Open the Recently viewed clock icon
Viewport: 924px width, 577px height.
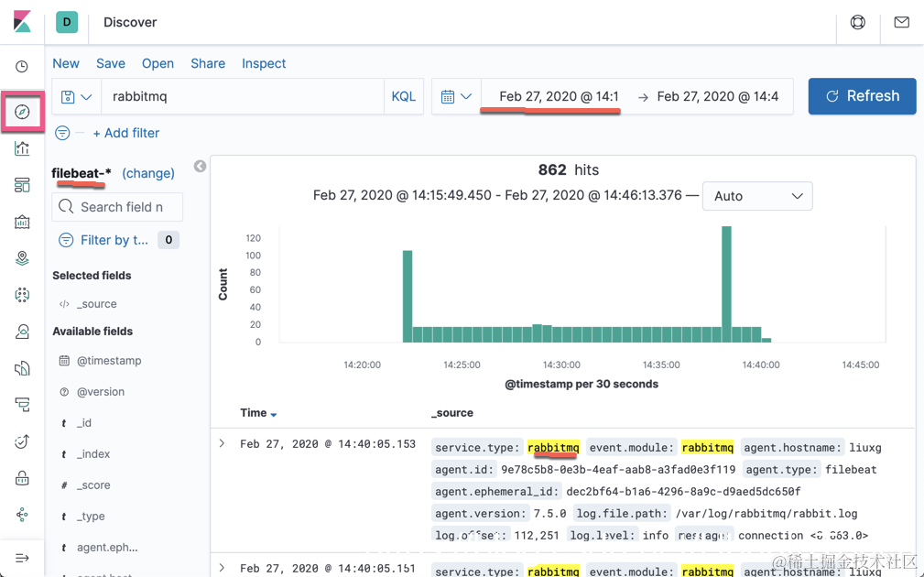(22, 67)
